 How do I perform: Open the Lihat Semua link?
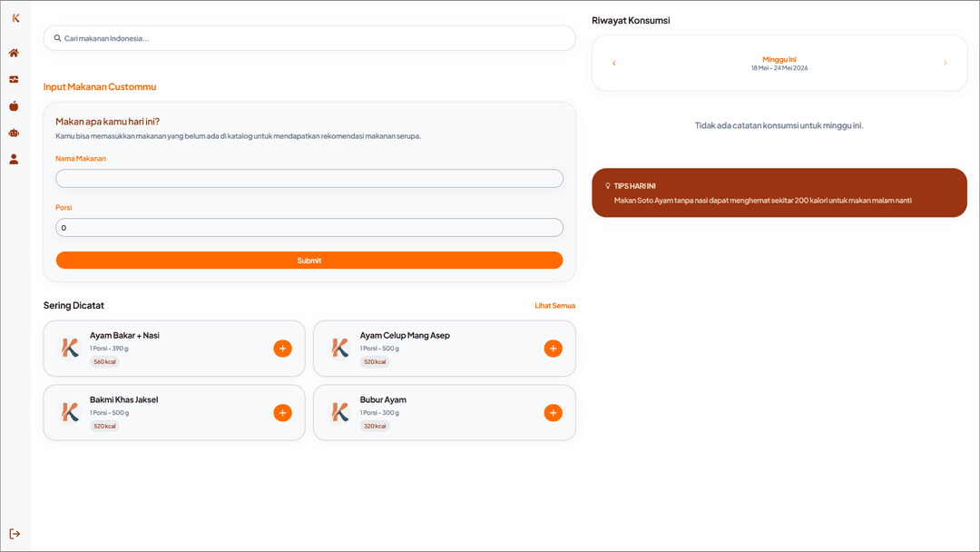pos(555,306)
